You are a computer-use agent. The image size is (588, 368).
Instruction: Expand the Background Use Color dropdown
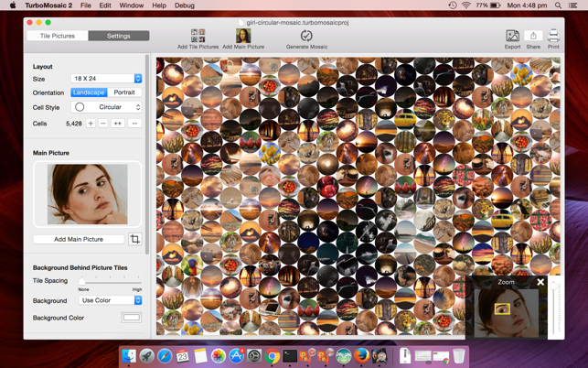click(x=110, y=300)
